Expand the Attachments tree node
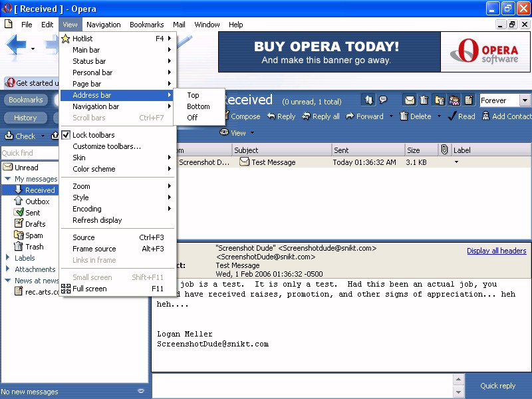The width and height of the screenshot is (532, 399). pyautogui.click(x=7, y=269)
